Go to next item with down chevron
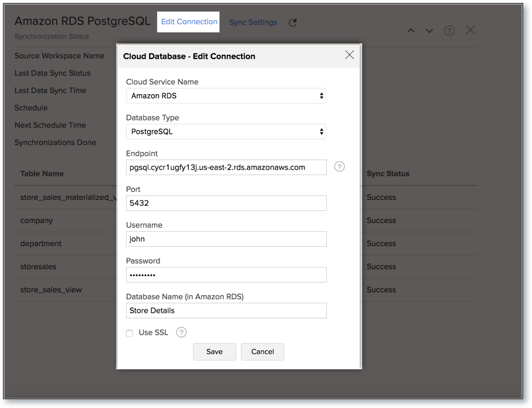Screen dimensions: 532x408 point(429,31)
